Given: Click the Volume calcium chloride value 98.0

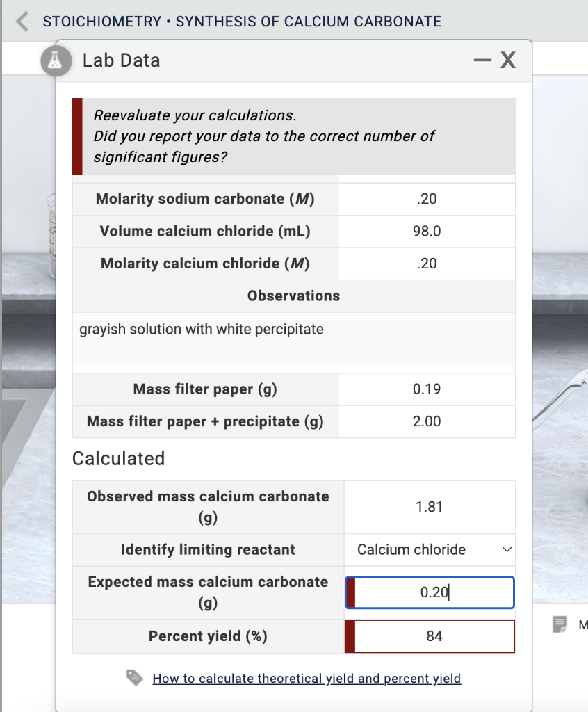Looking at the screenshot, I should coord(426,231).
